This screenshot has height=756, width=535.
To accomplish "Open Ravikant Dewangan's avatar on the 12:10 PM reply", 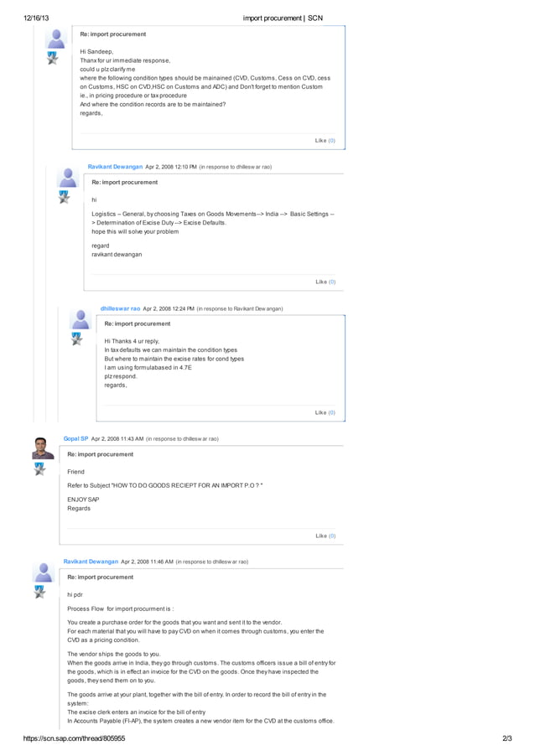I will [x=68, y=178].
